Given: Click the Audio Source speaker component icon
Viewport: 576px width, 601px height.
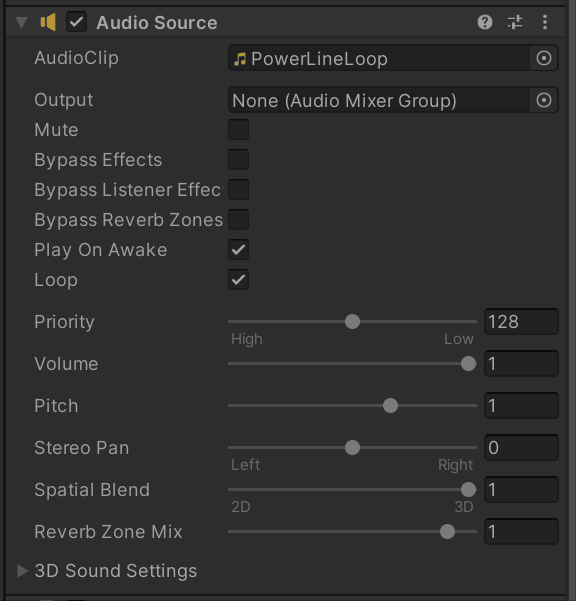Looking at the screenshot, I should click(48, 22).
